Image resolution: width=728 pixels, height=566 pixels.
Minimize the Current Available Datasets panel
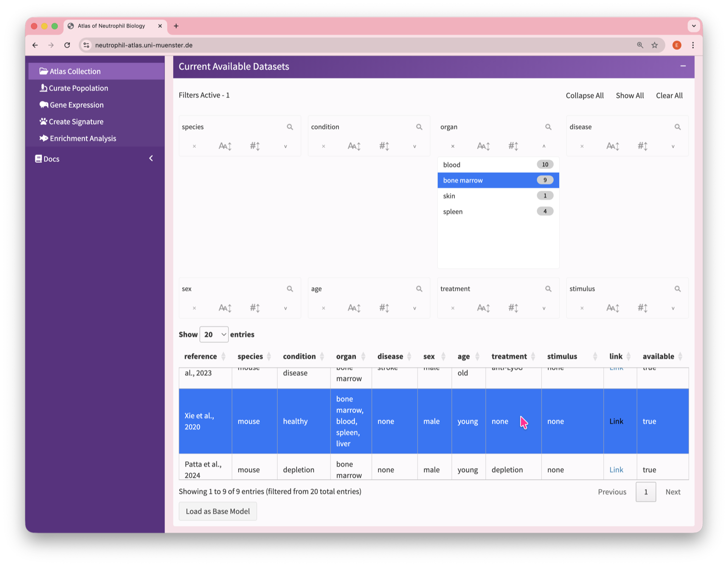click(683, 66)
